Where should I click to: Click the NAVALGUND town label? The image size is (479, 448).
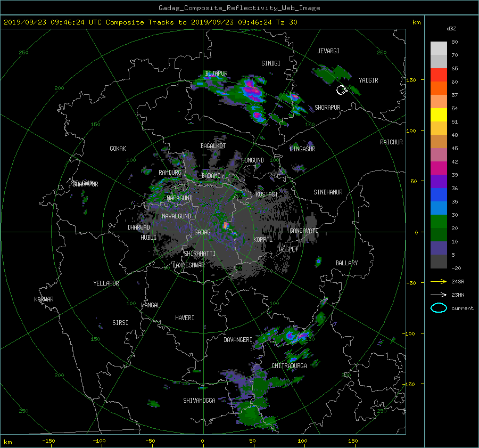click(176, 216)
